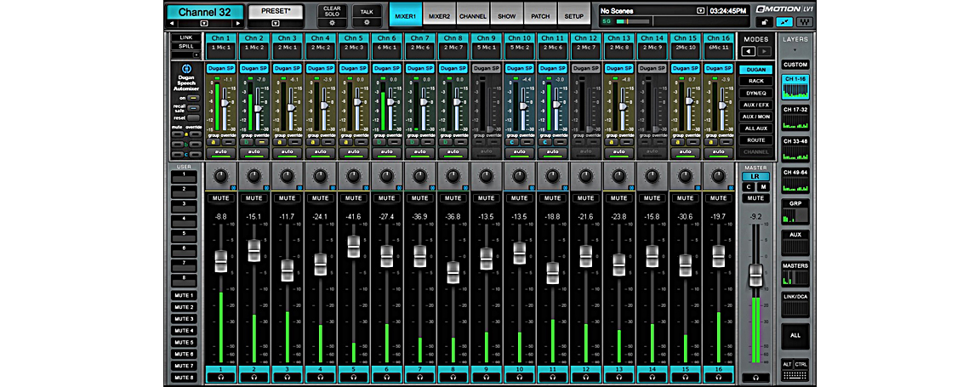Click MUTE 3 group button
Screen dimensions: 980x387
(x=185, y=319)
